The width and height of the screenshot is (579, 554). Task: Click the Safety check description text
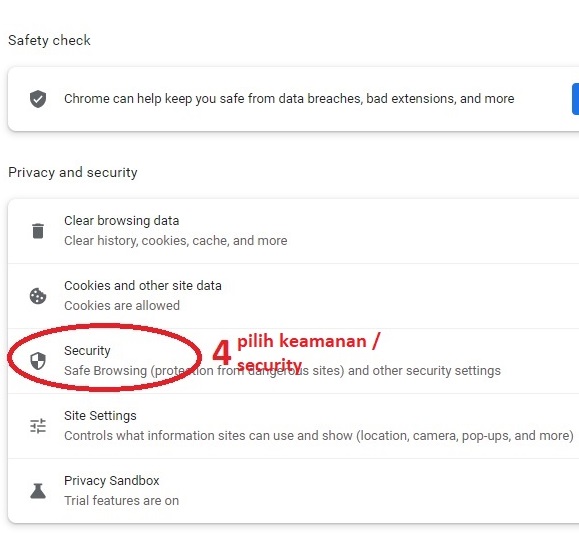[289, 99]
